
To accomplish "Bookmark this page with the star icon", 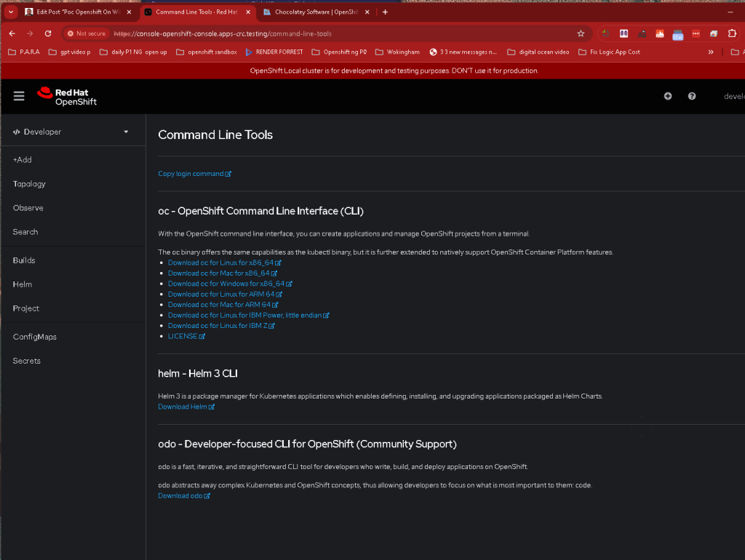I will 581,33.
